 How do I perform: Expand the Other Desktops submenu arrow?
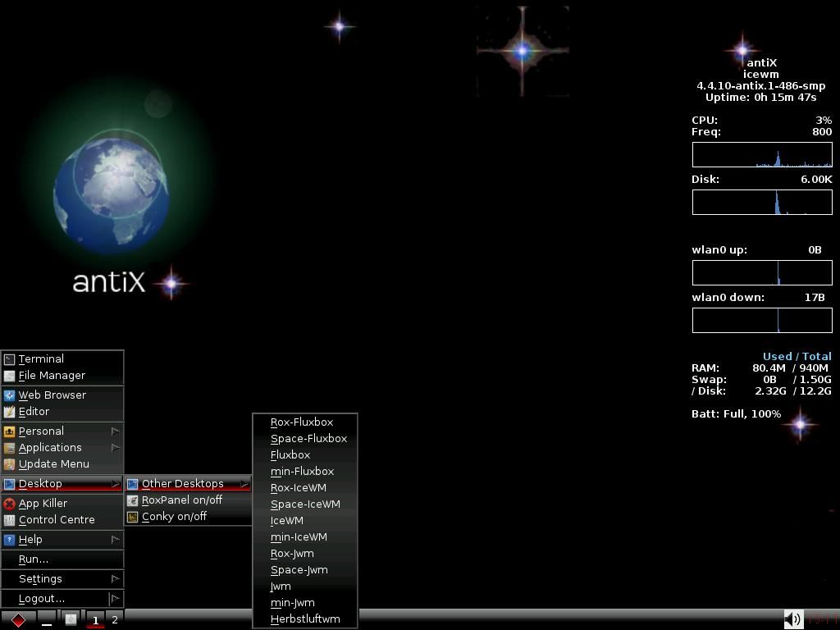[x=244, y=484]
